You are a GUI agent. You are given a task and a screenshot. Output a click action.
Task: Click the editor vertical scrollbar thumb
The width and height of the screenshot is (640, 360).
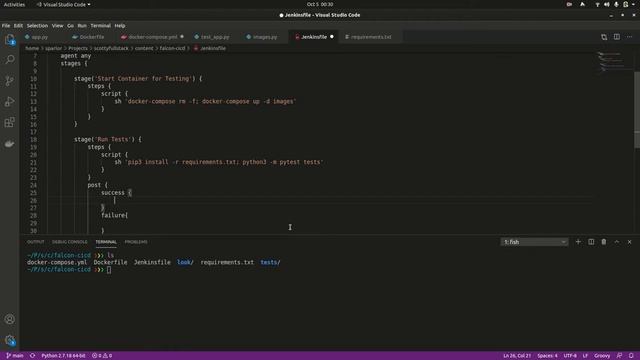coord(637,110)
